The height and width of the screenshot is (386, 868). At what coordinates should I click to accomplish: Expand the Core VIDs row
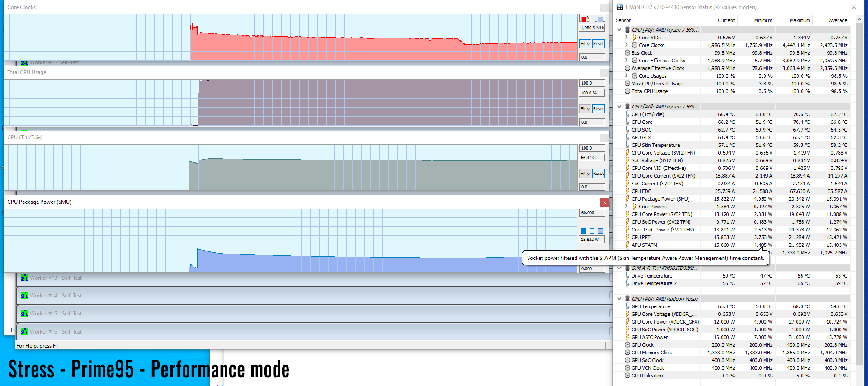pyautogui.click(x=627, y=38)
